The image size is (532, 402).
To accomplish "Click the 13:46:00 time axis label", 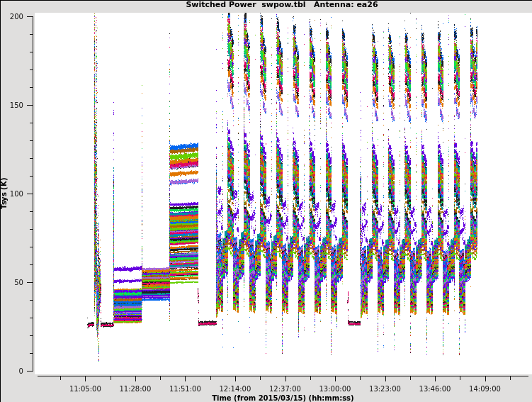I will pyautogui.click(x=434, y=389).
